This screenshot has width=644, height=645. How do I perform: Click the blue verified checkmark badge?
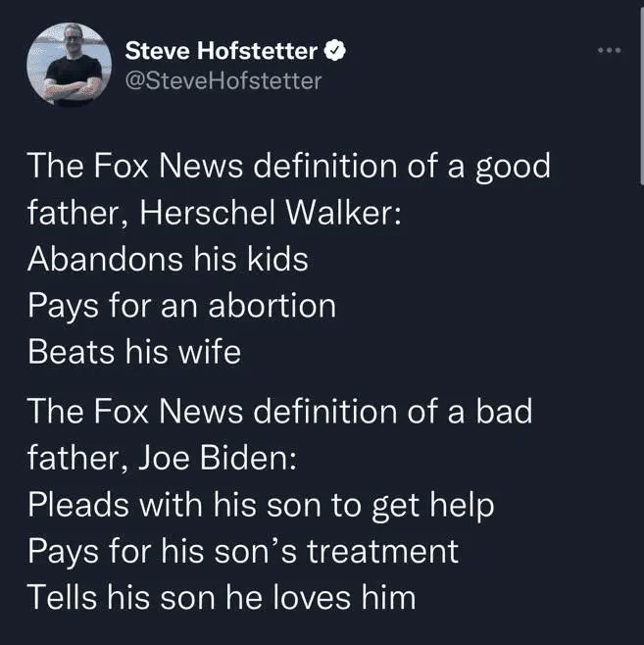334,51
